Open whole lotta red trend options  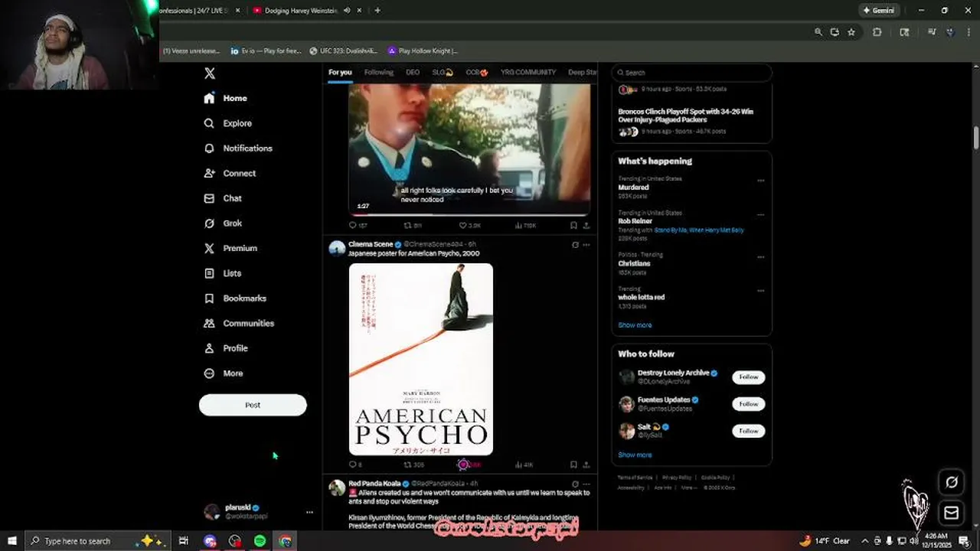(x=760, y=291)
